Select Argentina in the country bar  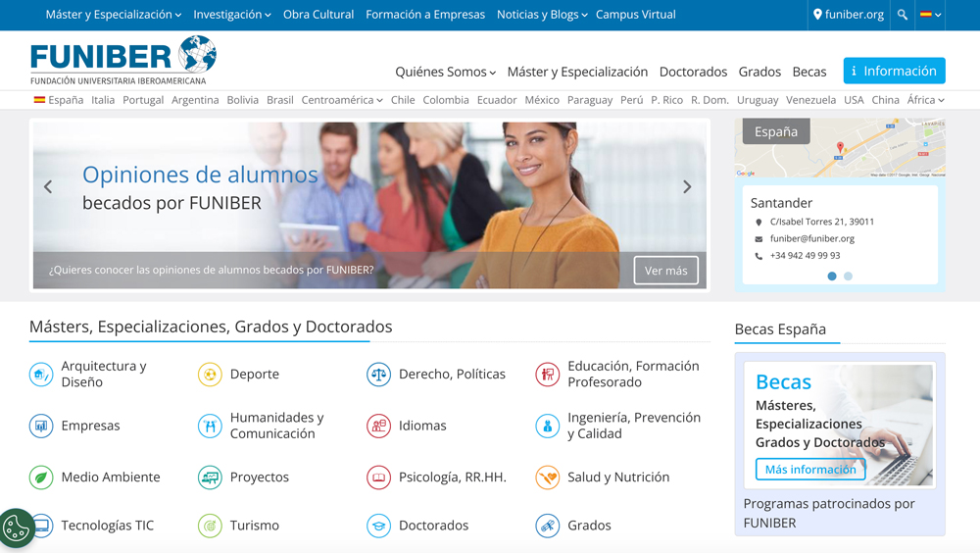click(195, 100)
